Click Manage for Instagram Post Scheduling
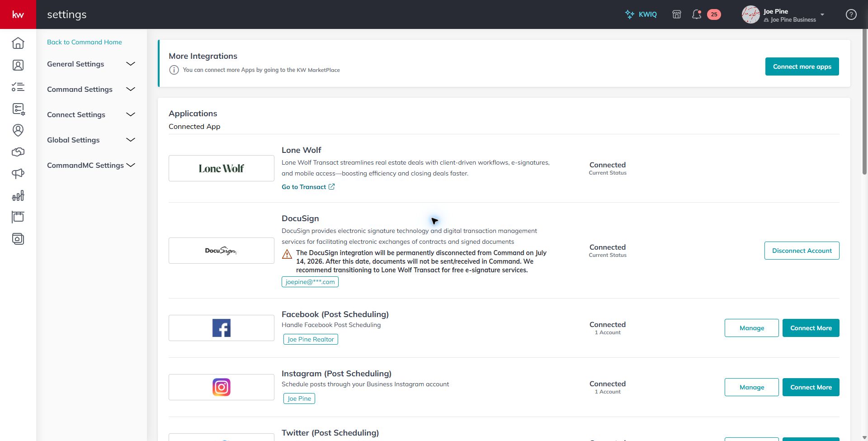The height and width of the screenshot is (441, 868). [752, 387]
